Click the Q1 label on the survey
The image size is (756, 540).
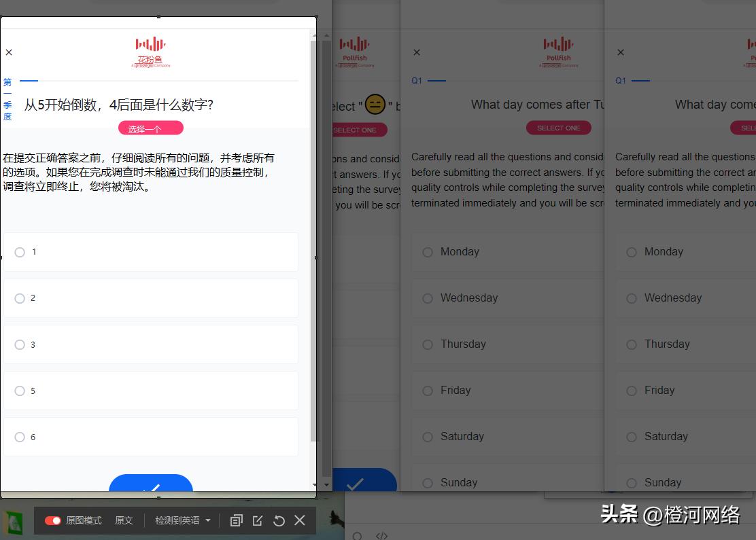point(416,80)
